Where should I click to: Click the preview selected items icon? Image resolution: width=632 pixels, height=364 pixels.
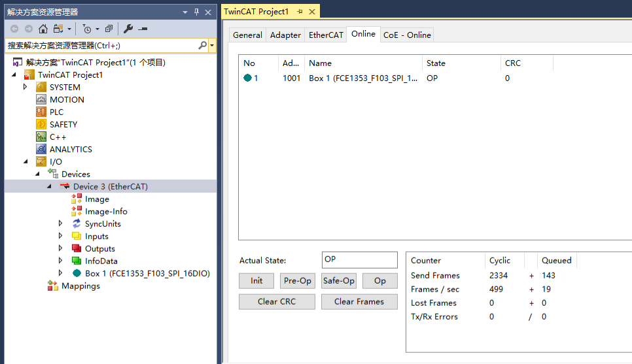point(143,29)
